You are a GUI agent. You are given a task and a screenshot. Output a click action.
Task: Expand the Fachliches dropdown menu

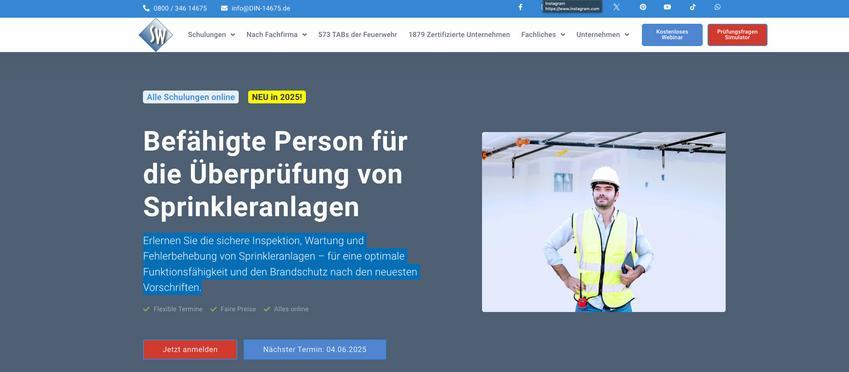(543, 35)
